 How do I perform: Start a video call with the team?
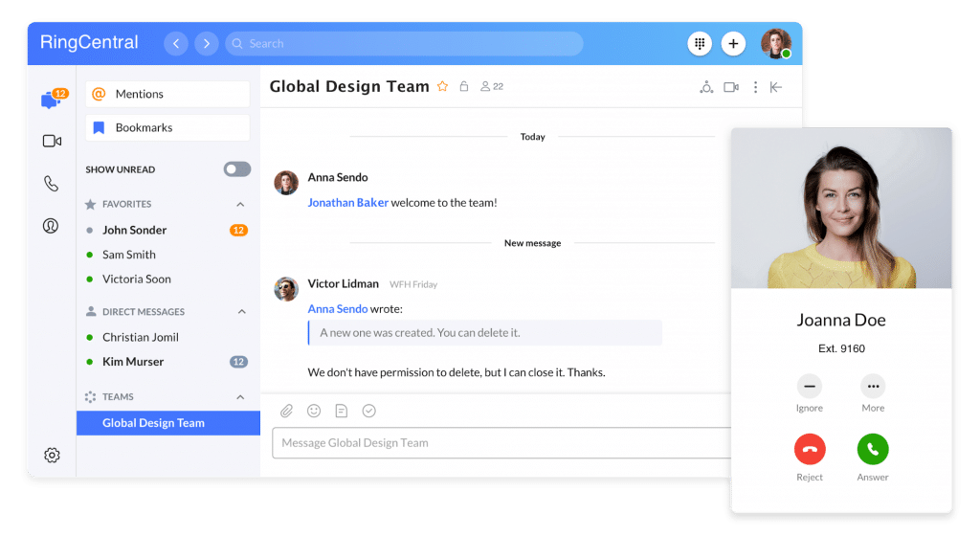(731, 87)
